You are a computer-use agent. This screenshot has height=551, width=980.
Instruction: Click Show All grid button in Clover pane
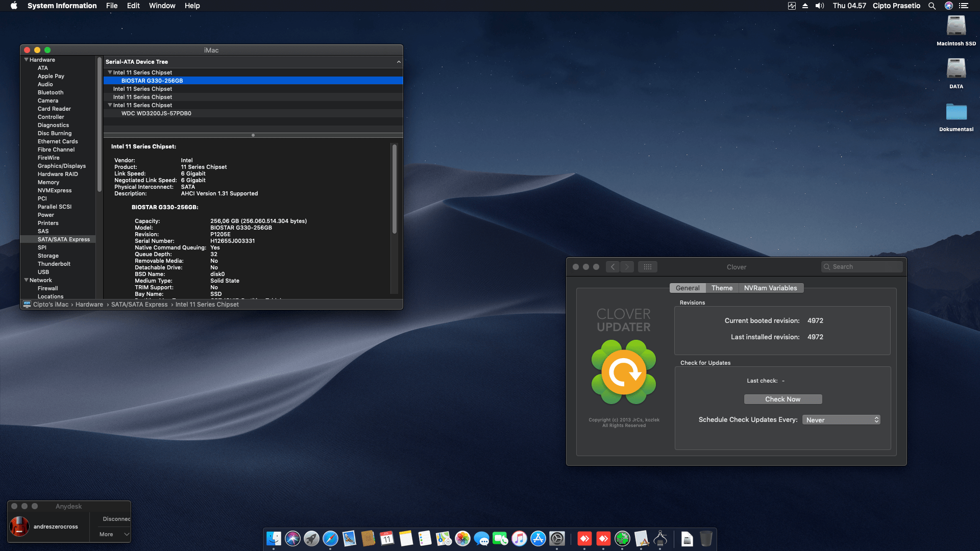[647, 267]
